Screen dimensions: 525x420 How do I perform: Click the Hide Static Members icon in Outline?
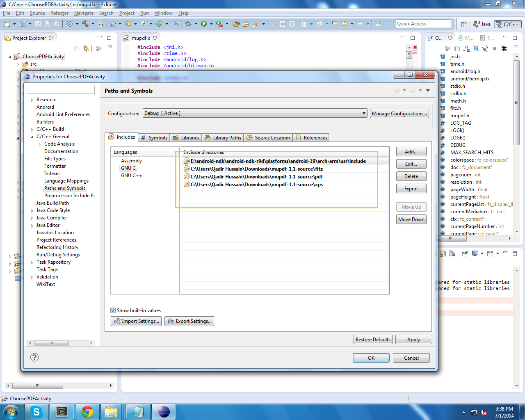pos(485,48)
